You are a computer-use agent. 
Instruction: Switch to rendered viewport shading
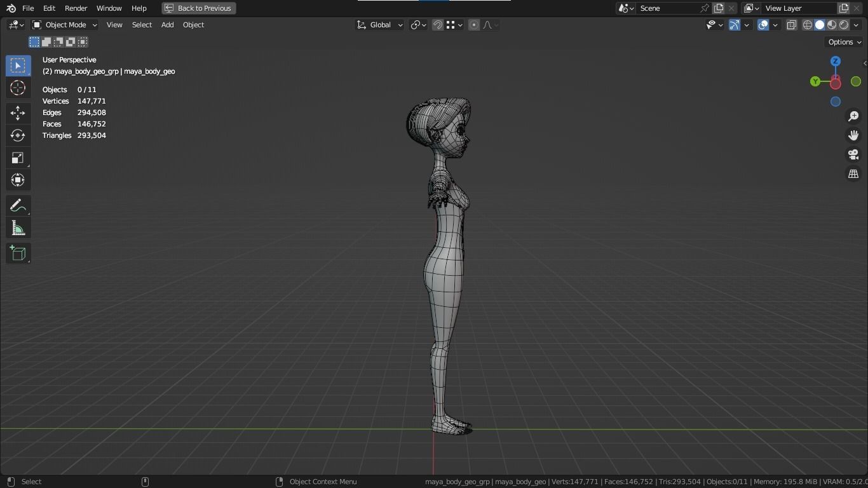tap(844, 25)
